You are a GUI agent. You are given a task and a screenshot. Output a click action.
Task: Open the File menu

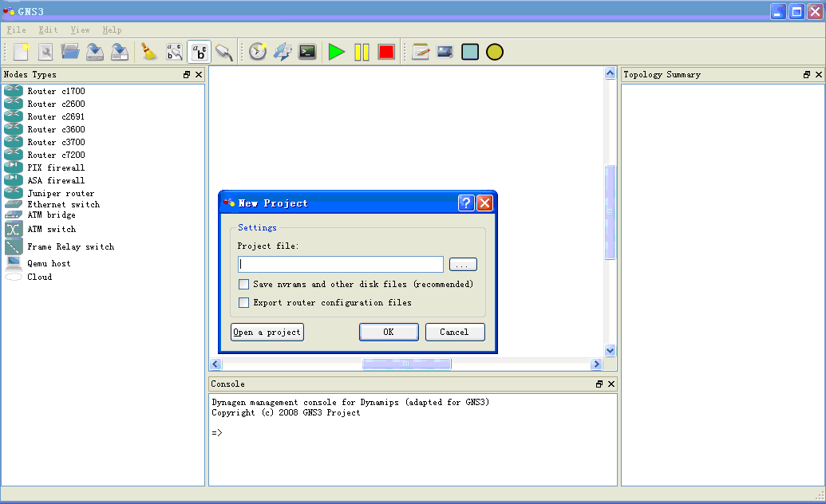tap(16, 30)
